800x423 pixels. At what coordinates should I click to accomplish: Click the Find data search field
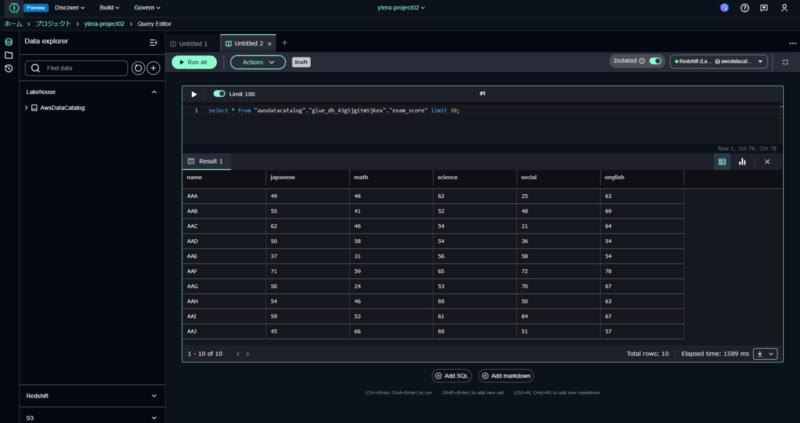(x=83, y=68)
